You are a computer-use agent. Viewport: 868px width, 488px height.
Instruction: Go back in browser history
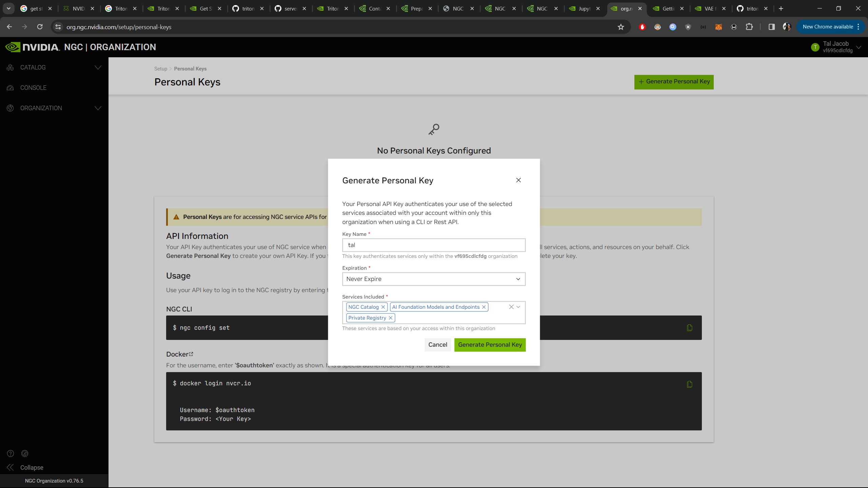9,27
